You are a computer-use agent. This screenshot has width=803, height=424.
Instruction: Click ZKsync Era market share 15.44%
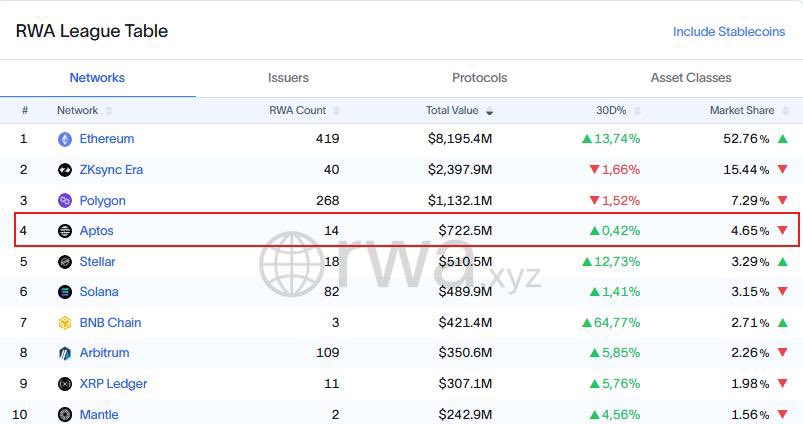pos(746,169)
